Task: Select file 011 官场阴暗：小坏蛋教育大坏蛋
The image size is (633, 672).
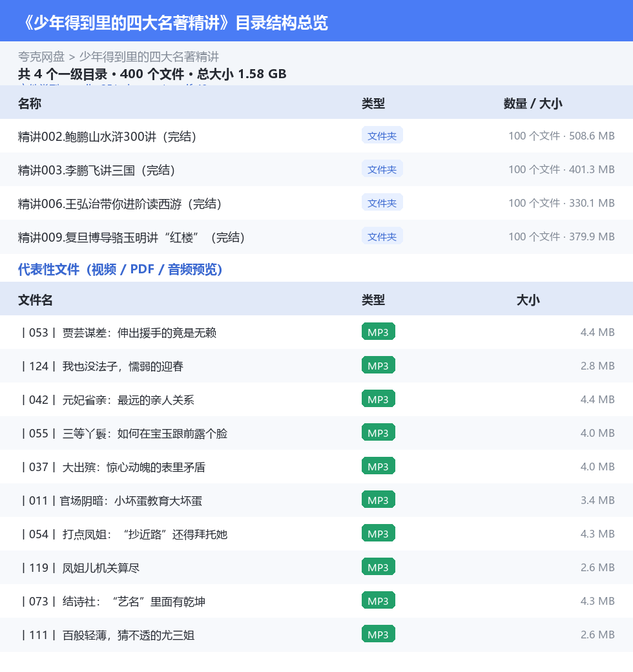Action: 111,501
